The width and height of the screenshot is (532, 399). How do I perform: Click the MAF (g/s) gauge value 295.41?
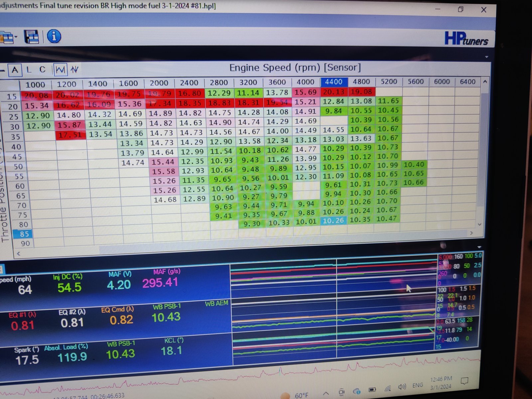click(x=160, y=283)
